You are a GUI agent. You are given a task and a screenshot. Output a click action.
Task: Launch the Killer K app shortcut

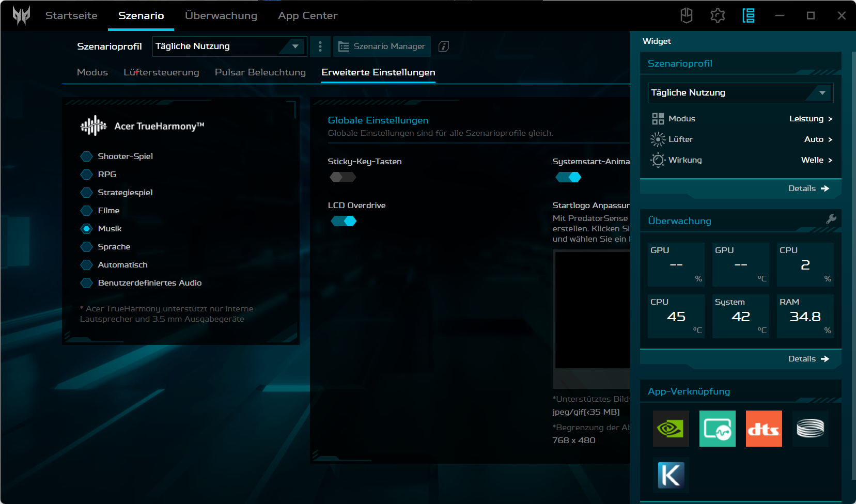click(671, 475)
